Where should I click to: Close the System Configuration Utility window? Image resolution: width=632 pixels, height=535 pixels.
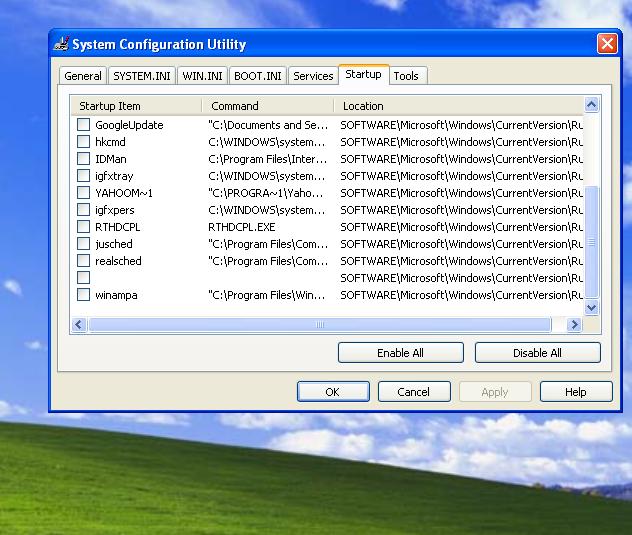tap(607, 43)
